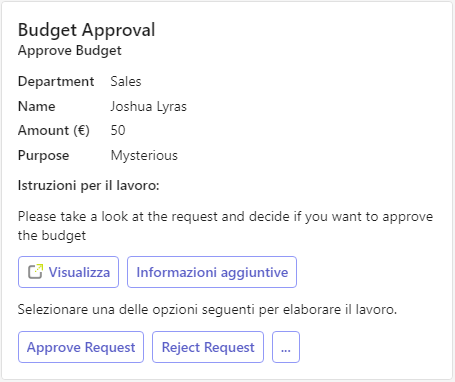Select the Budget Approval card title
The image size is (455, 382).
click(x=87, y=30)
